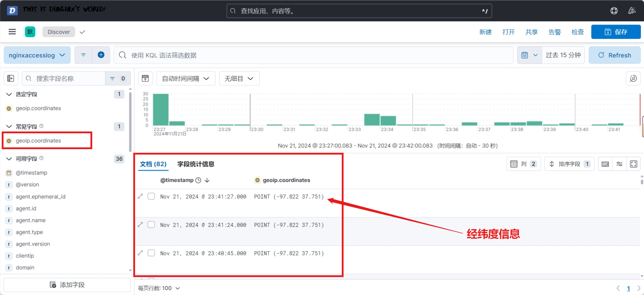Click Share in top menu

pyautogui.click(x=531, y=32)
